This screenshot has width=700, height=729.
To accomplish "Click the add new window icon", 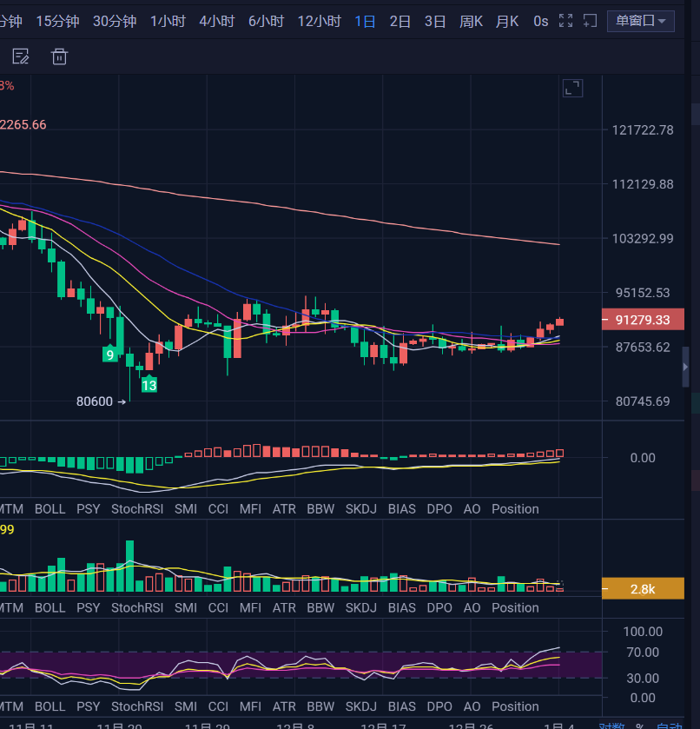I will (x=590, y=21).
